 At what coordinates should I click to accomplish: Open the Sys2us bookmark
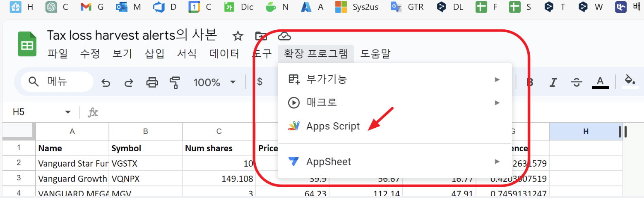pyautogui.click(x=357, y=7)
